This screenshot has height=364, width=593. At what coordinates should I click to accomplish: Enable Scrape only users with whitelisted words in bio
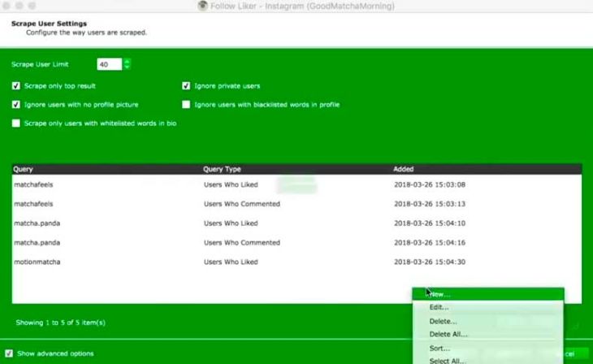16,123
